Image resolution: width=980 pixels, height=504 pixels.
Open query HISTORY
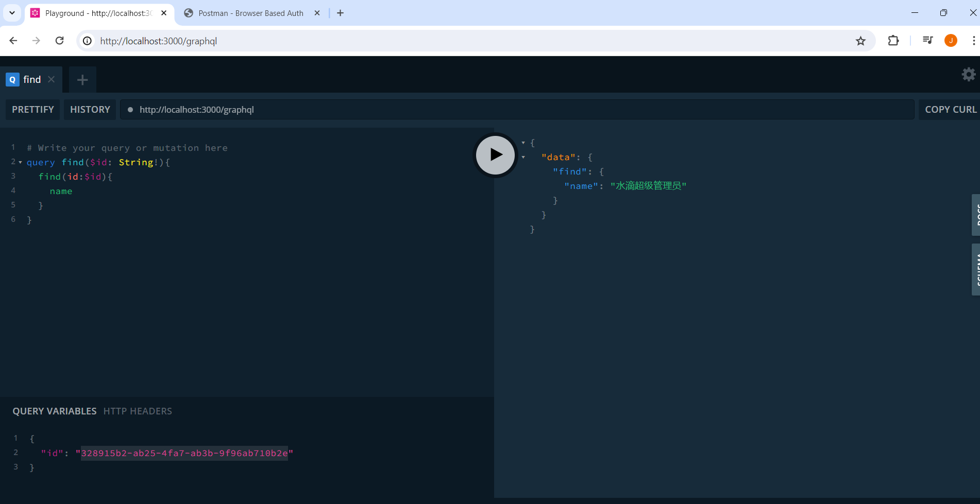click(x=90, y=110)
